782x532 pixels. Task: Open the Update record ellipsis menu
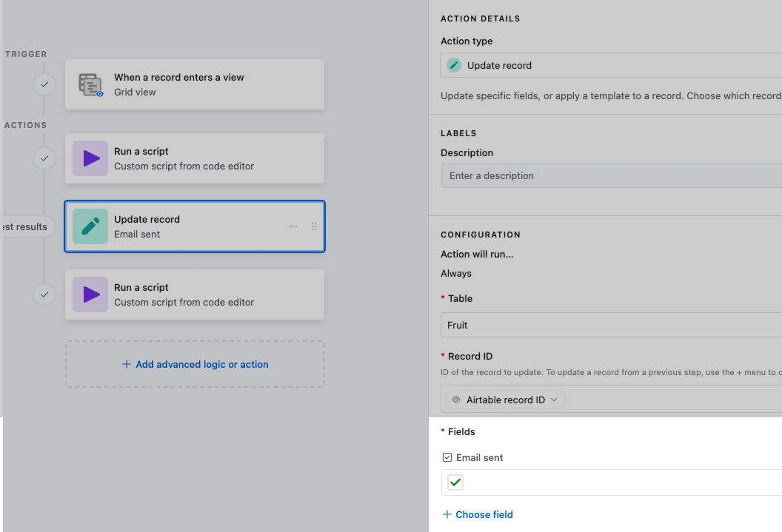[293, 226]
